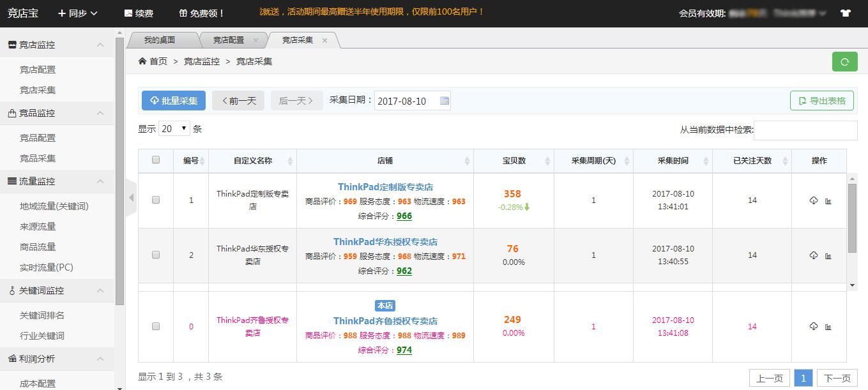Click the 导出表格 export button
868x390 pixels.
point(821,100)
